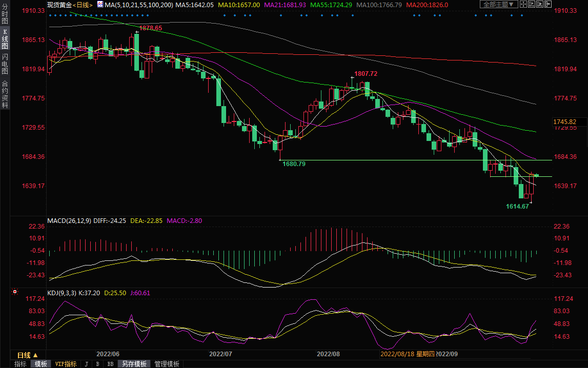
Task: Toggle the BB indicator button
Action: click(110, 364)
